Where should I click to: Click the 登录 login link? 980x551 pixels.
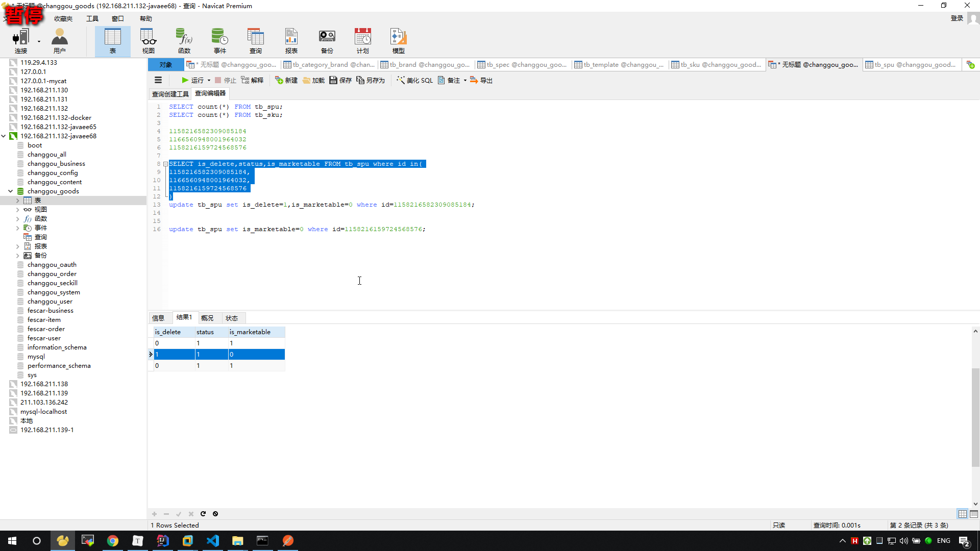(957, 18)
